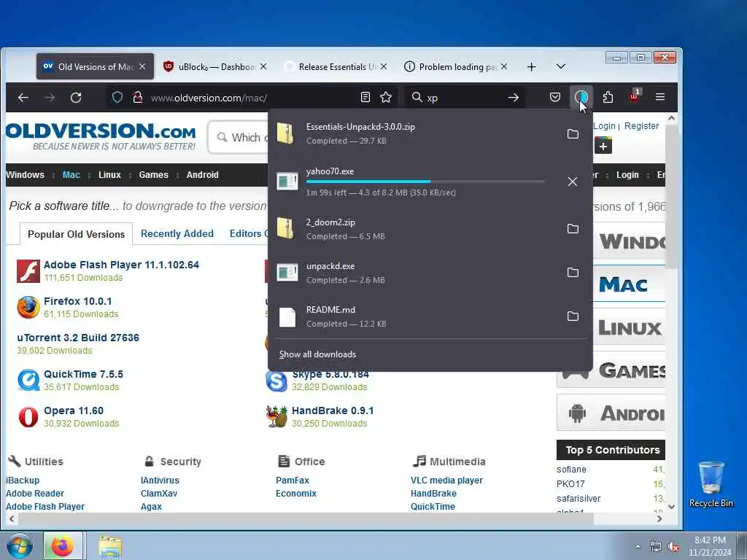This screenshot has height=560, width=747.
Task: Expand the list all tabs chevron
Action: pyautogui.click(x=561, y=66)
